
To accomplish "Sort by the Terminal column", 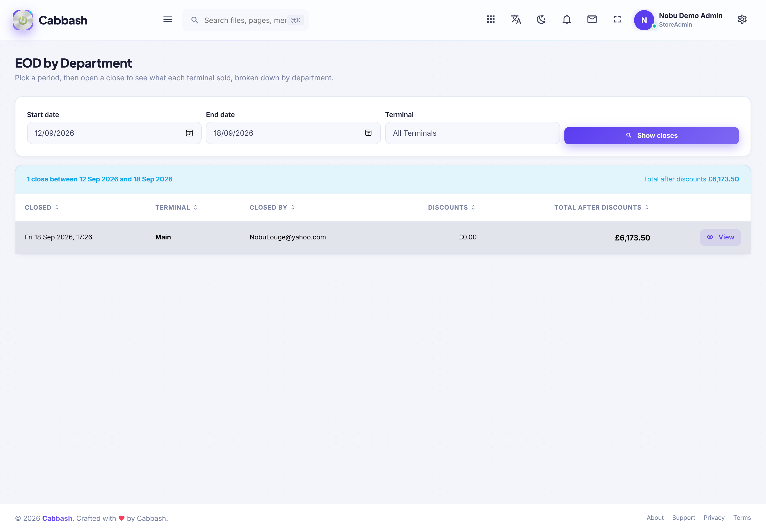I will 176,207.
